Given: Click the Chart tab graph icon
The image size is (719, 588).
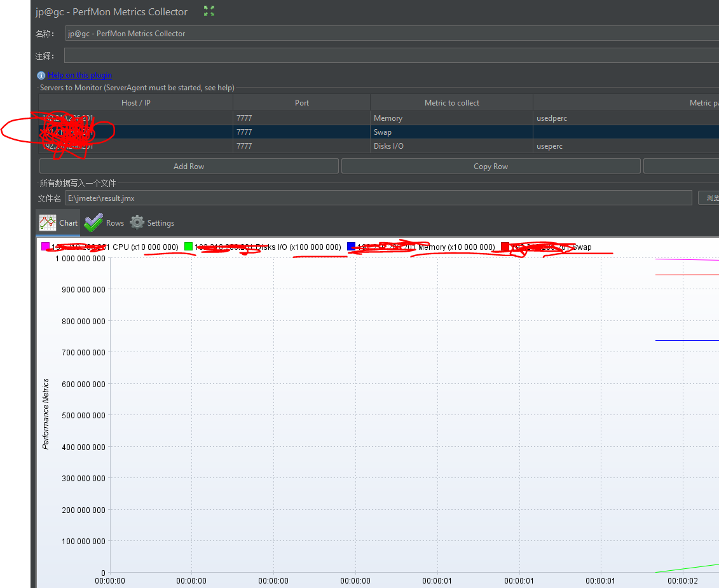Looking at the screenshot, I should click(48, 222).
